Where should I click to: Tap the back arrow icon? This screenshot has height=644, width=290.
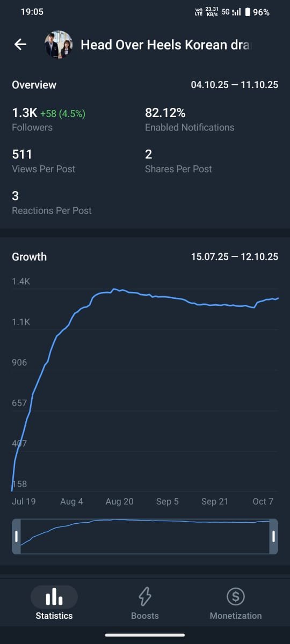20,45
